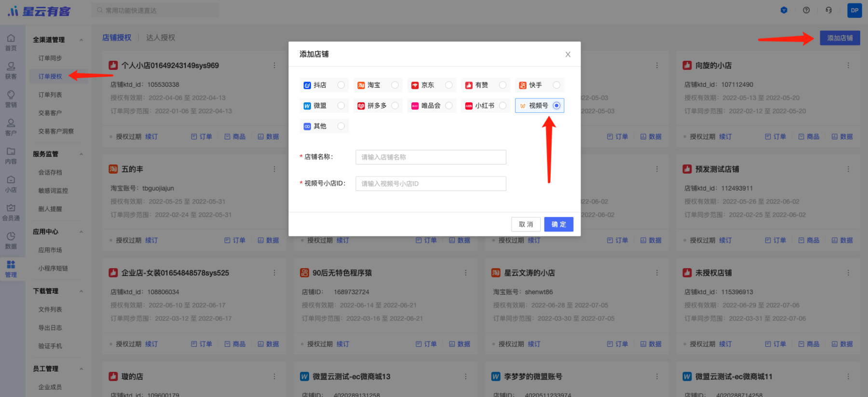868x397 pixels.
Task: Switch to 店铺授权 tab
Action: click(x=117, y=38)
